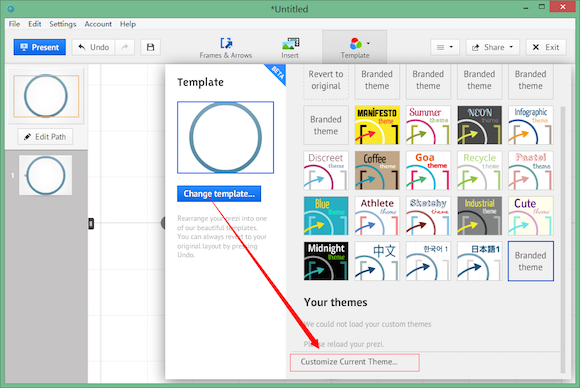
Task: Choose the Recycle theme
Action: click(x=479, y=171)
